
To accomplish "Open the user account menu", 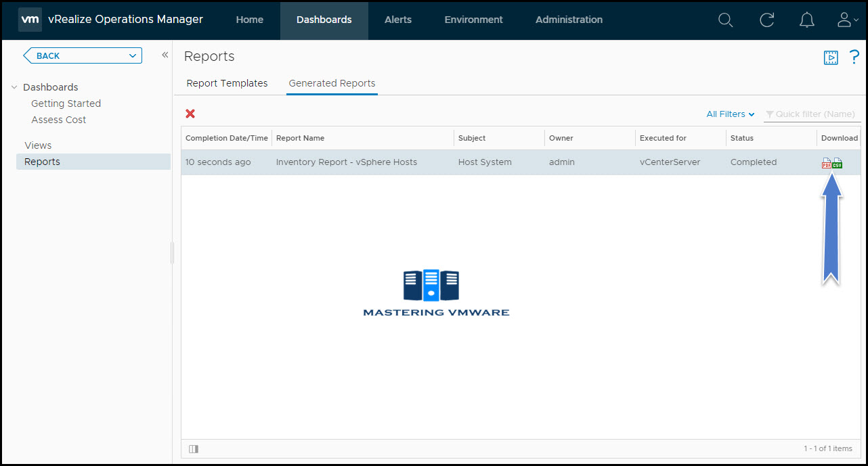I will (x=847, y=20).
